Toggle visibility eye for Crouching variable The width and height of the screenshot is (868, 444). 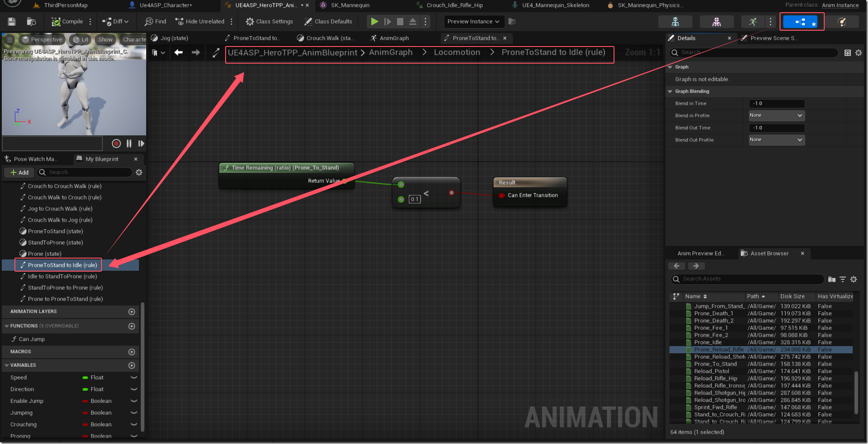134,425
